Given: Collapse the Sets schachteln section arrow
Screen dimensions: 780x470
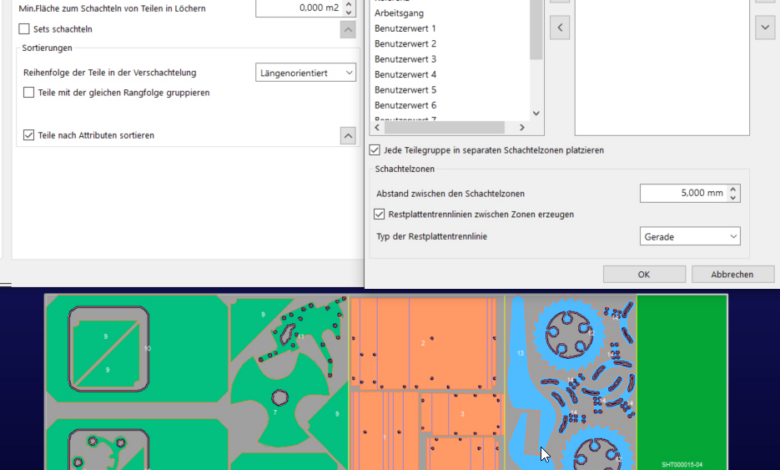Looking at the screenshot, I should [x=348, y=30].
